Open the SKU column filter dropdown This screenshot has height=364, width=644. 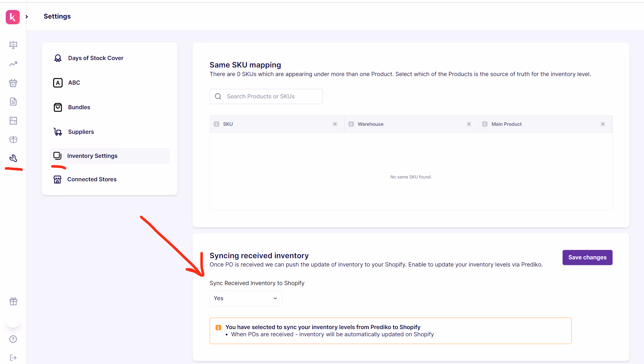coord(335,124)
